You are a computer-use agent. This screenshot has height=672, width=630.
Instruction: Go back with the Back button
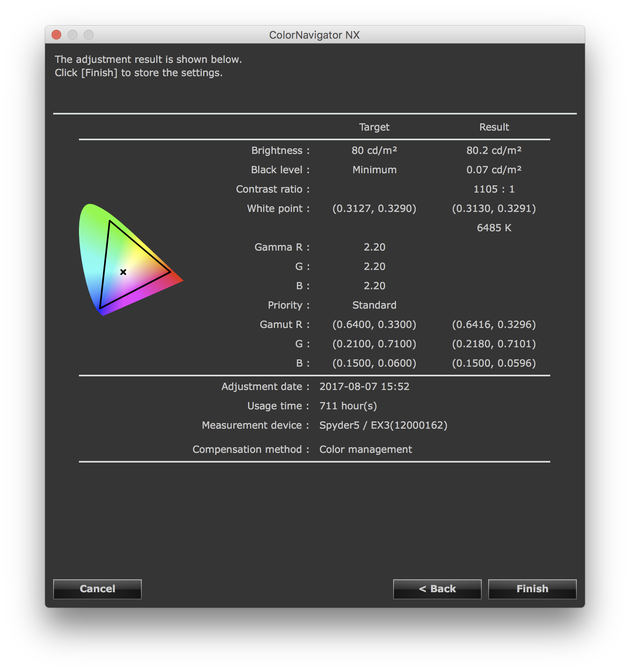pyautogui.click(x=437, y=589)
